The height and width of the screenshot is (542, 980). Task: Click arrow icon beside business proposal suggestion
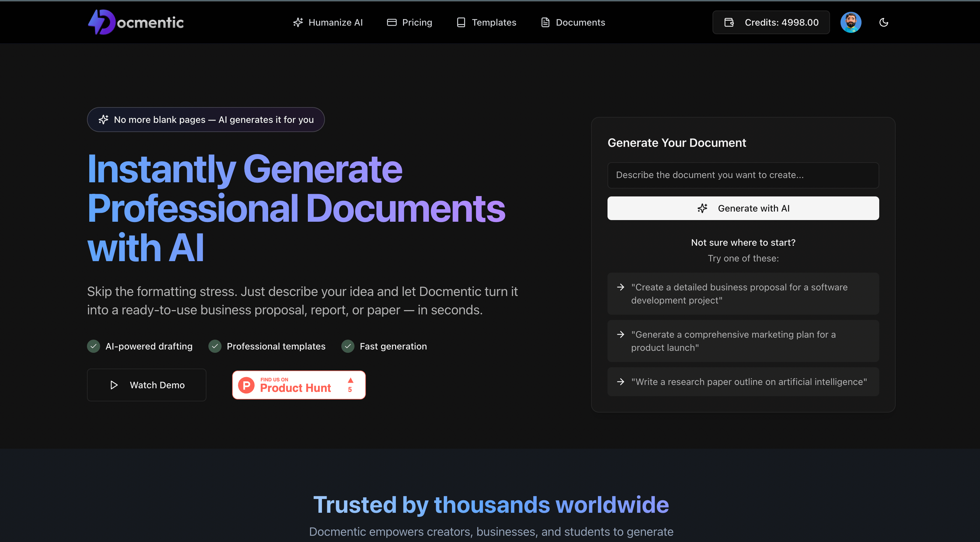pyautogui.click(x=621, y=287)
